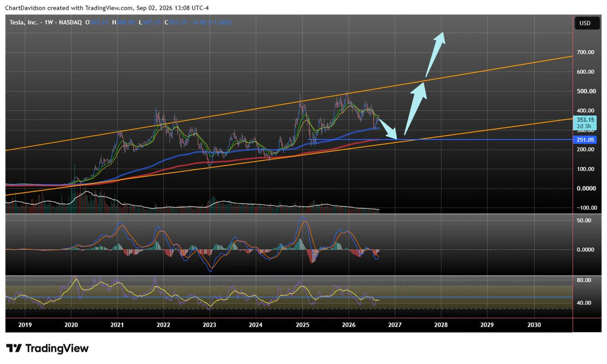
Task: Click the 2024 time axis label
Action: [x=256, y=325]
